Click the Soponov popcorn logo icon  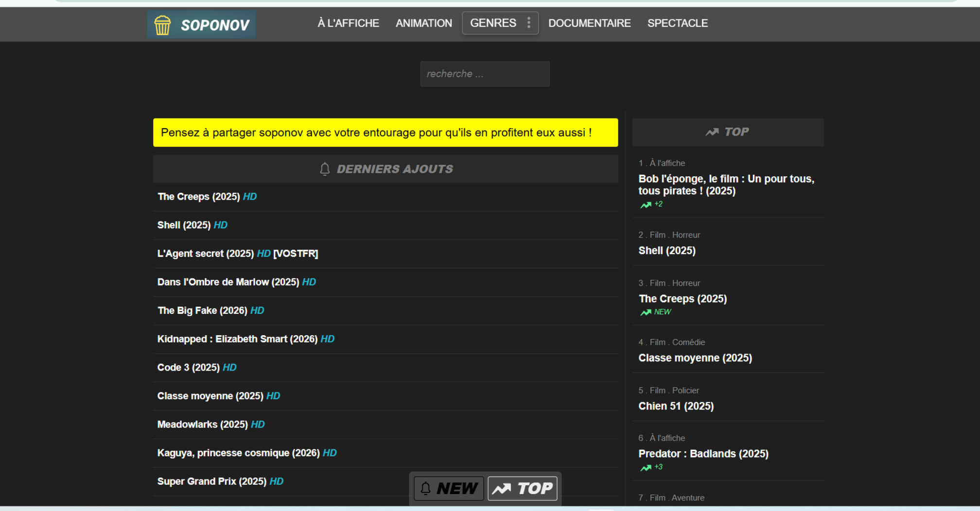coord(162,25)
